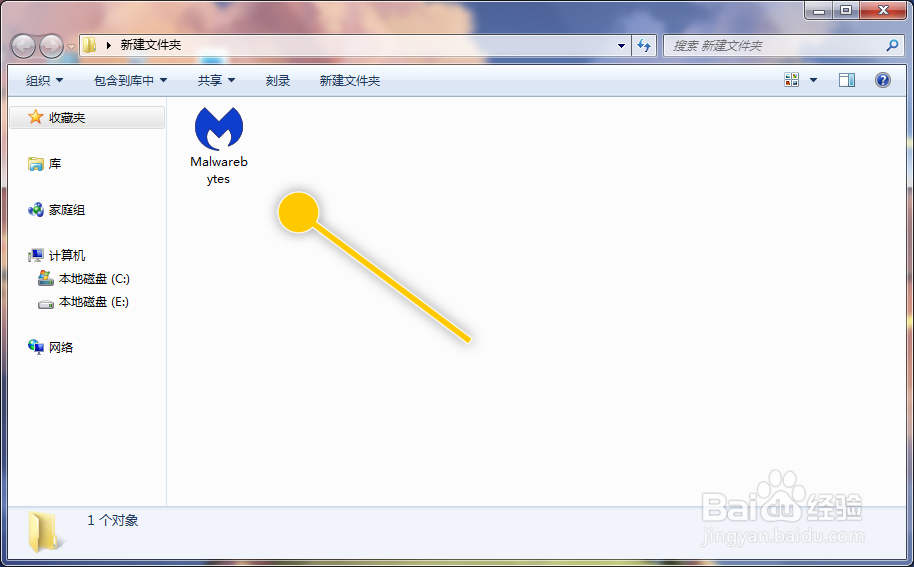Open more view options dropdown arrow
This screenshot has width=914, height=567.
(x=813, y=80)
